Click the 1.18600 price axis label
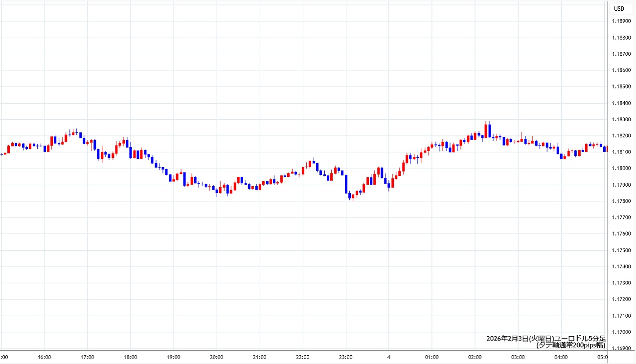 point(622,70)
